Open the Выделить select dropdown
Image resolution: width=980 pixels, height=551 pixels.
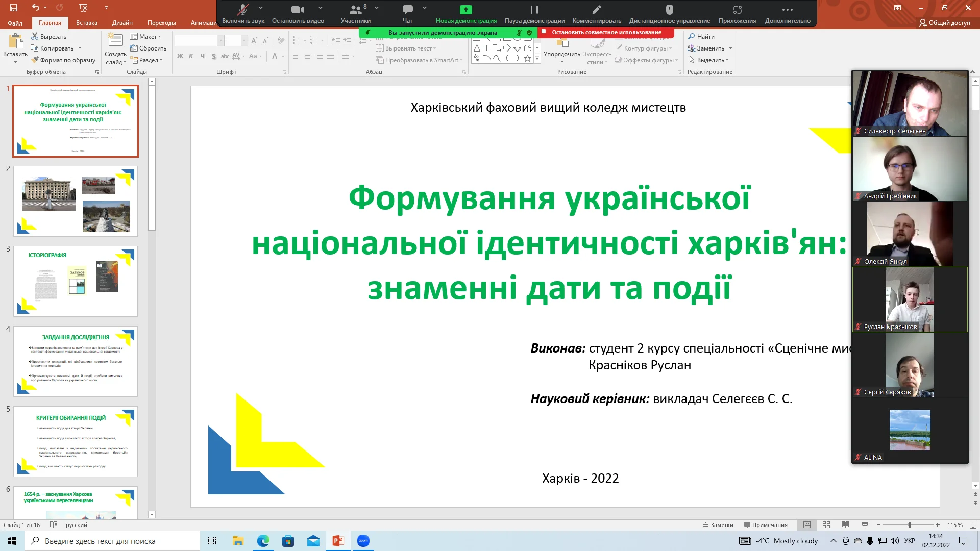[x=709, y=60]
